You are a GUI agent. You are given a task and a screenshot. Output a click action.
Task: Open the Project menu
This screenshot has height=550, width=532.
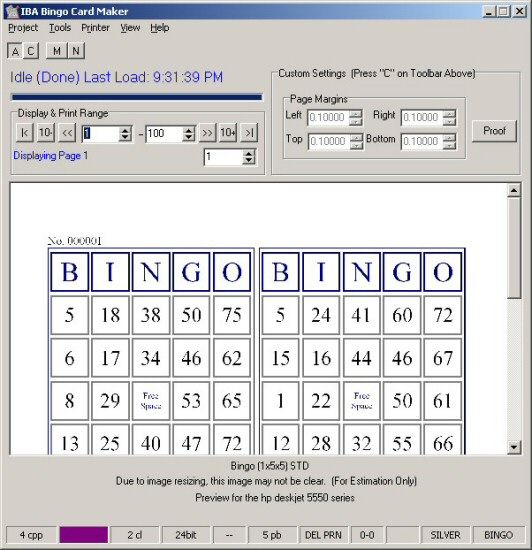pos(23,28)
